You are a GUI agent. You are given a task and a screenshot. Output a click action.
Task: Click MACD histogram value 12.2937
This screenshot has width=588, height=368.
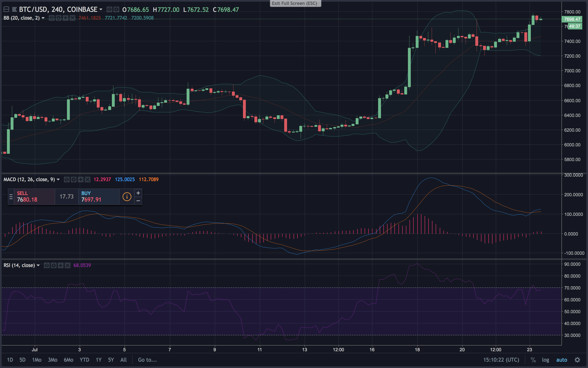[x=102, y=180]
